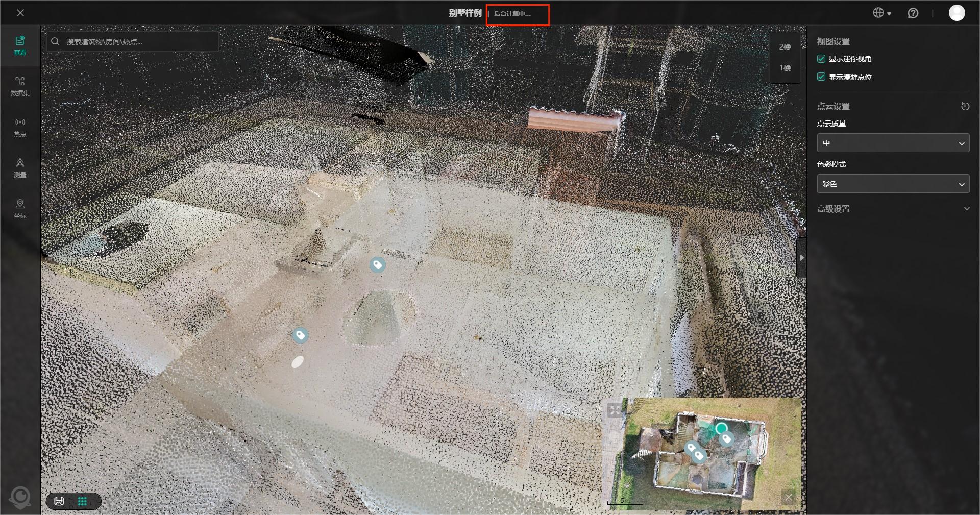Viewport: 980px width, 515px height.
Task: Open the 数据集 (dataset) sidebar panel
Action: click(20, 86)
